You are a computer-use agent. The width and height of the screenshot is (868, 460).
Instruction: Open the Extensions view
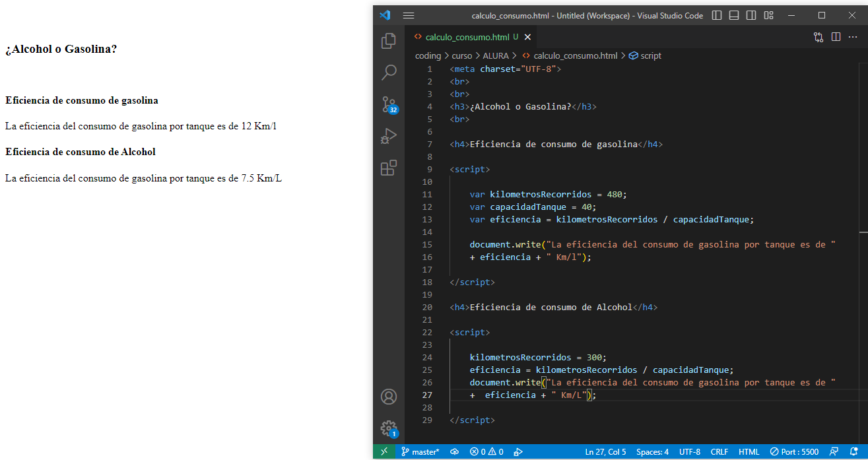pos(389,168)
